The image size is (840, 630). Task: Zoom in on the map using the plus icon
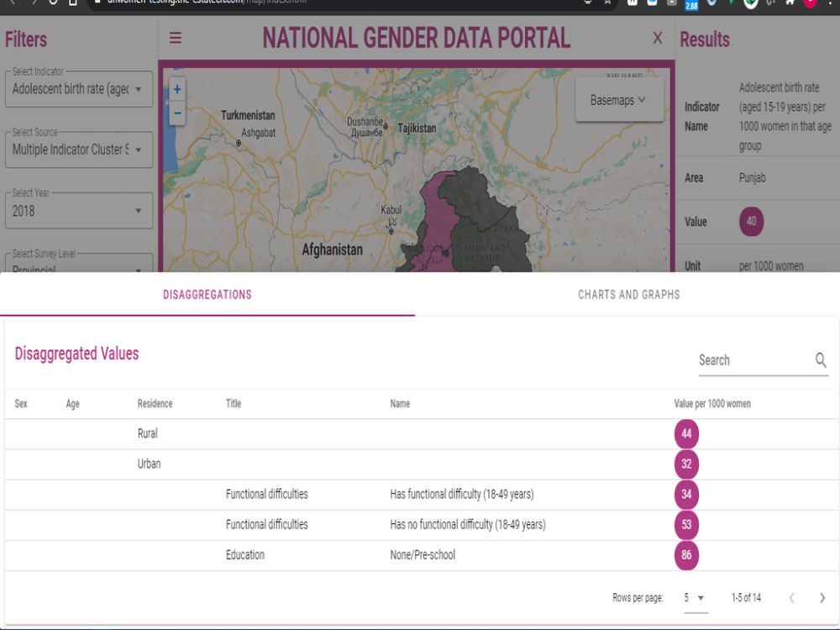[176, 88]
